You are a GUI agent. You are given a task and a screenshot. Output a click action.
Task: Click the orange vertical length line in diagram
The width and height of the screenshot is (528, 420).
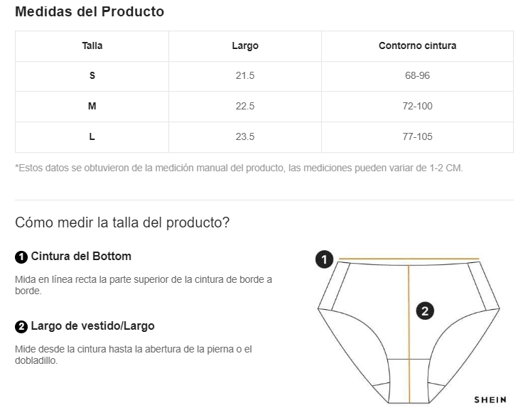409,334
